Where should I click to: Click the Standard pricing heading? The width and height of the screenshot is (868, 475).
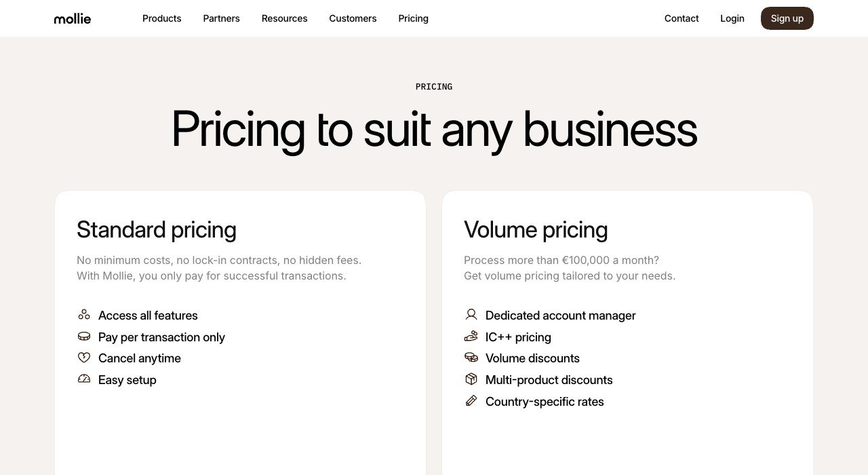157,230
